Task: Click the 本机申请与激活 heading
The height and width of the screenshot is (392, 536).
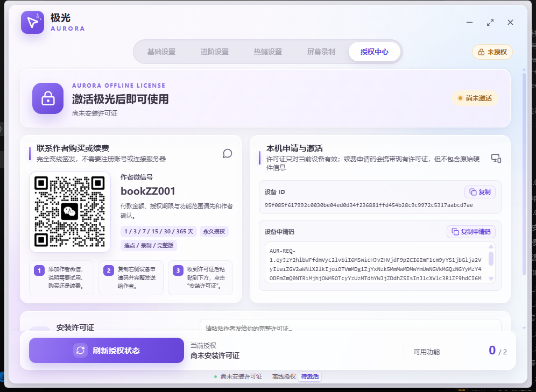Action: coord(295,148)
